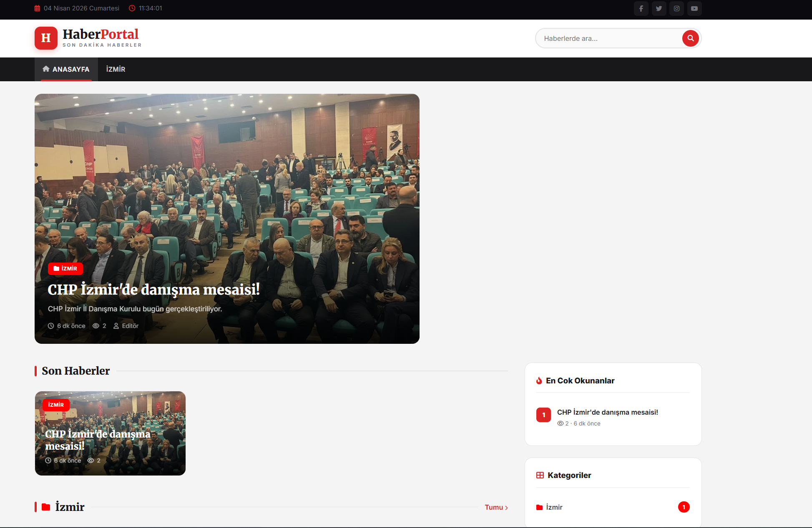Click the flame icon beside En Cok Okunanlar
The width and height of the screenshot is (812, 528).
pyautogui.click(x=539, y=380)
